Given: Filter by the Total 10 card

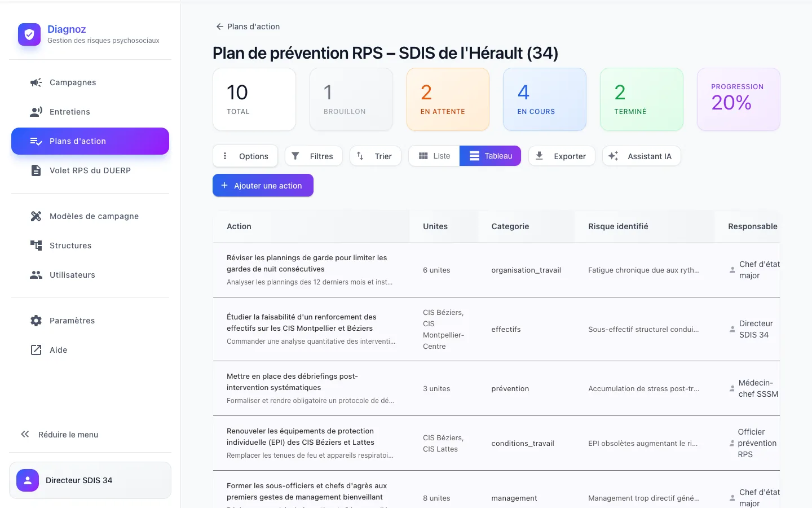Looking at the screenshot, I should point(254,99).
